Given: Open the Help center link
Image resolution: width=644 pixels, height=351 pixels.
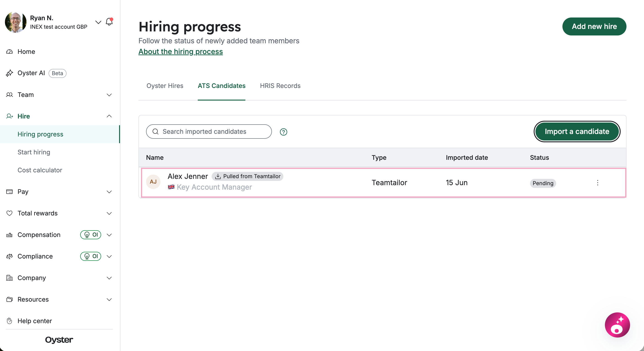Looking at the screenshot, I should pyautogui.click(x=35, y=321).
